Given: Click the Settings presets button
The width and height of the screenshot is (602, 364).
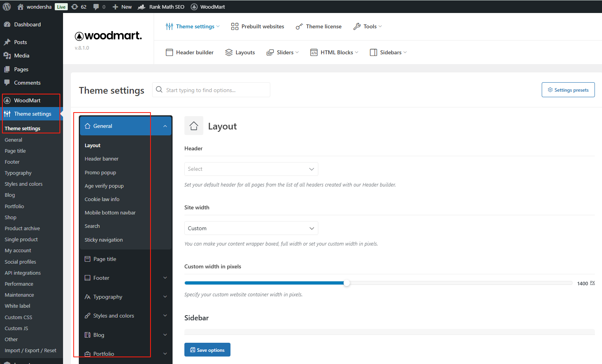Looking at the screenshot, I should coord(568,90).
